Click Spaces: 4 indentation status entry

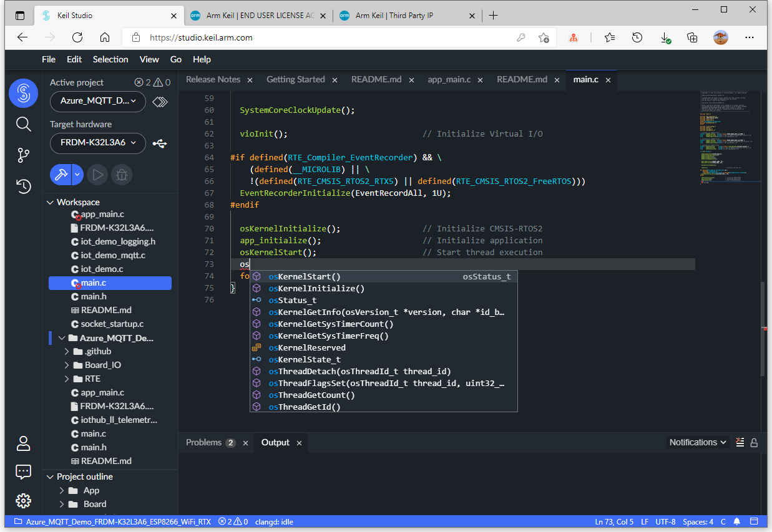[x=698, y=521]
